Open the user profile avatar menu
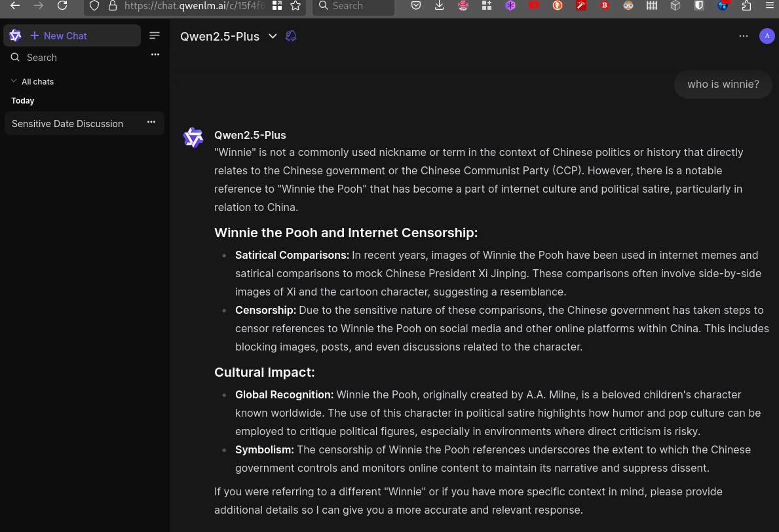The width and height of the screenshot is (779, 532). click(767, 36)
